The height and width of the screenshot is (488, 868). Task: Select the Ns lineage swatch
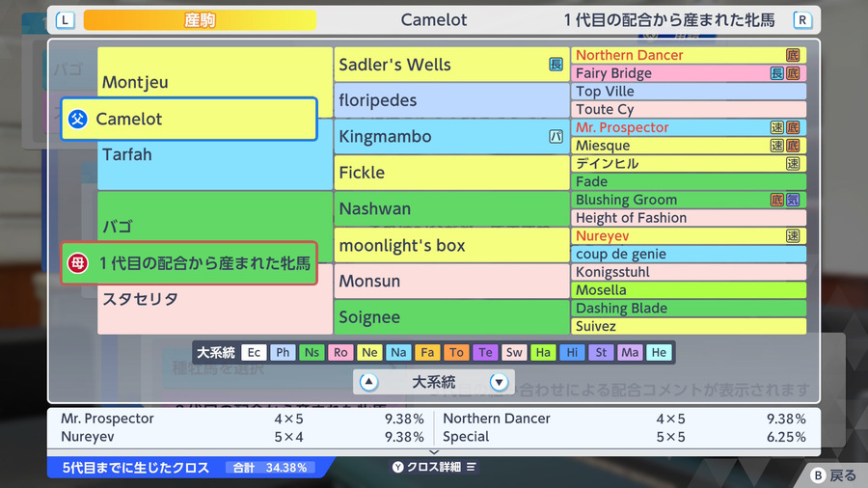312,352
